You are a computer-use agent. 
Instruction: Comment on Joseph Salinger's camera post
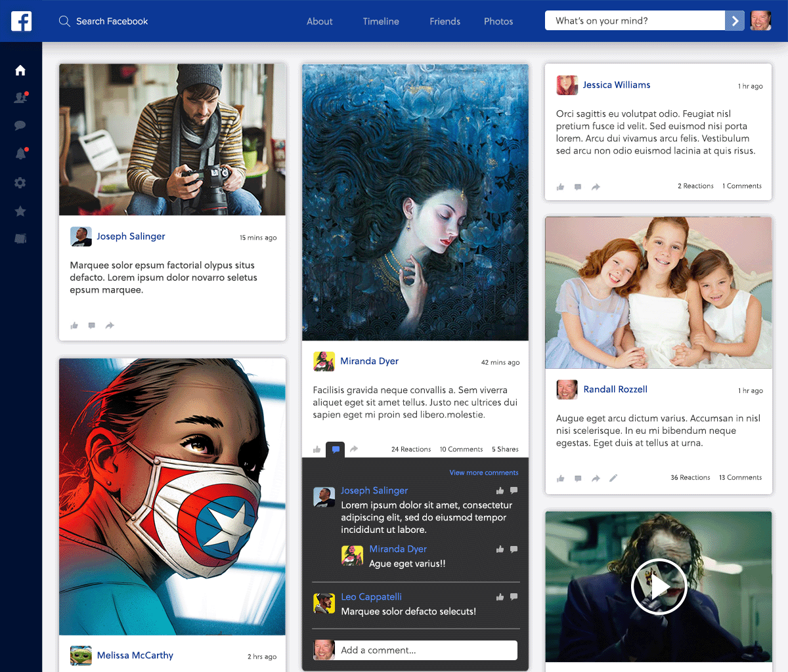pyautogui.click(x=92, y=325)
